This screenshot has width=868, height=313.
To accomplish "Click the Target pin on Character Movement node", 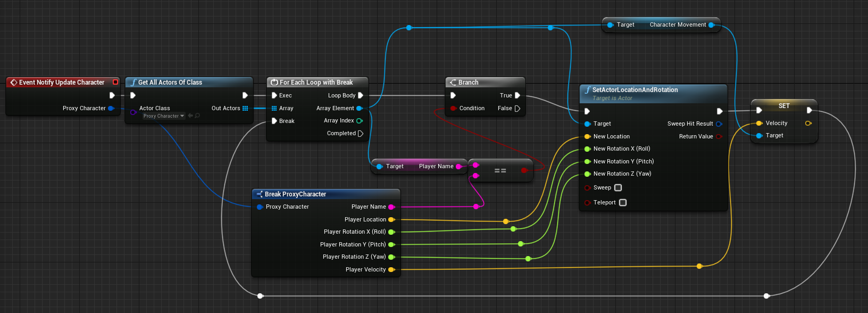I will (x=610, y=24).
